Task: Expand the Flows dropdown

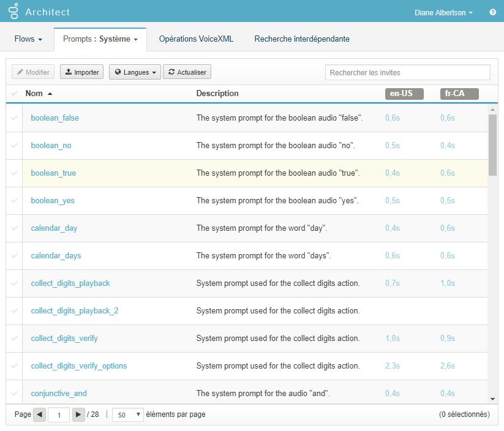Action: (x=28, y=38)
